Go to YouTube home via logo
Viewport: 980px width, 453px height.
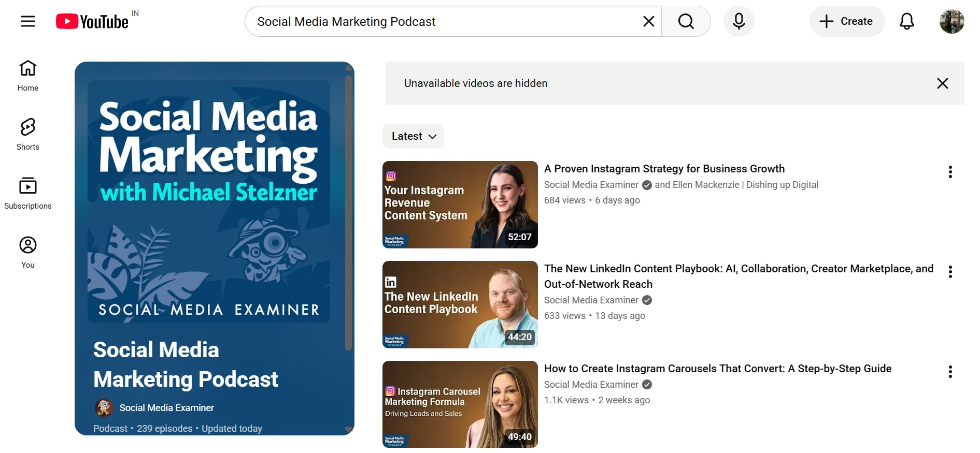point(92,21)
